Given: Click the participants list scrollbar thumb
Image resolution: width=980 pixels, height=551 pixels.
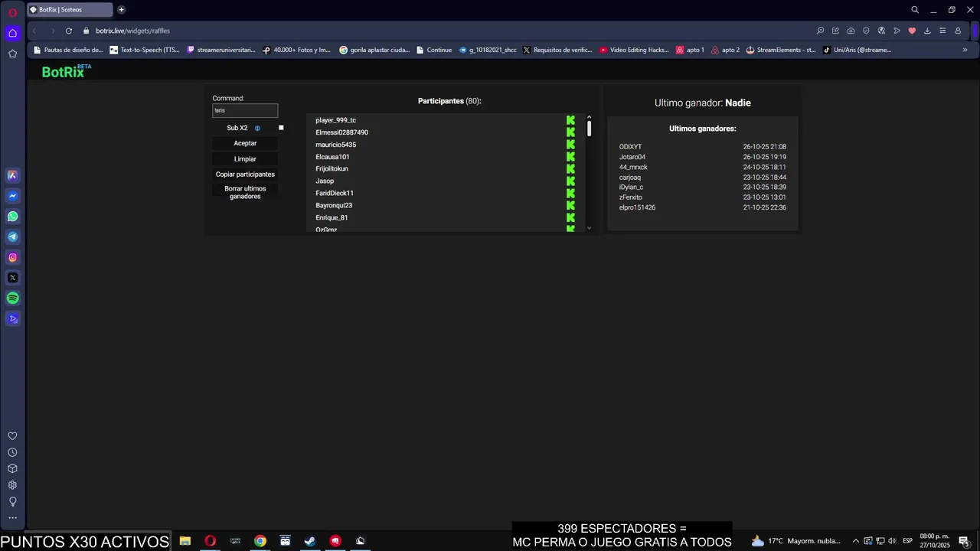Looking at the screenshot, I should tap(589, 129).
